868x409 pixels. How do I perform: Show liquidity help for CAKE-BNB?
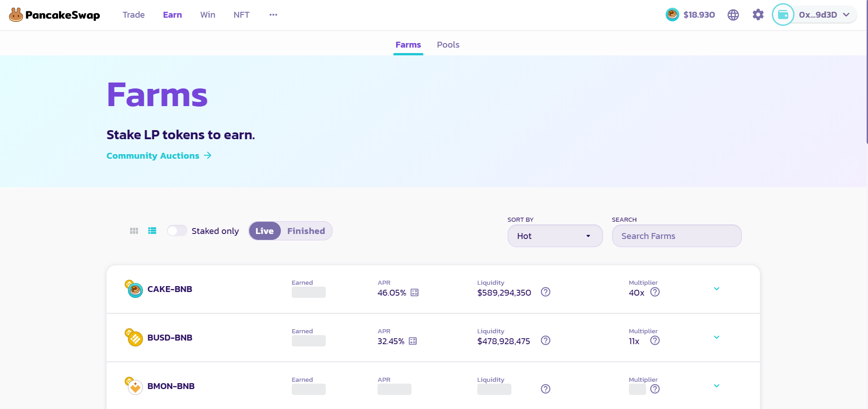pyautogui.click(x=546, y=292)
